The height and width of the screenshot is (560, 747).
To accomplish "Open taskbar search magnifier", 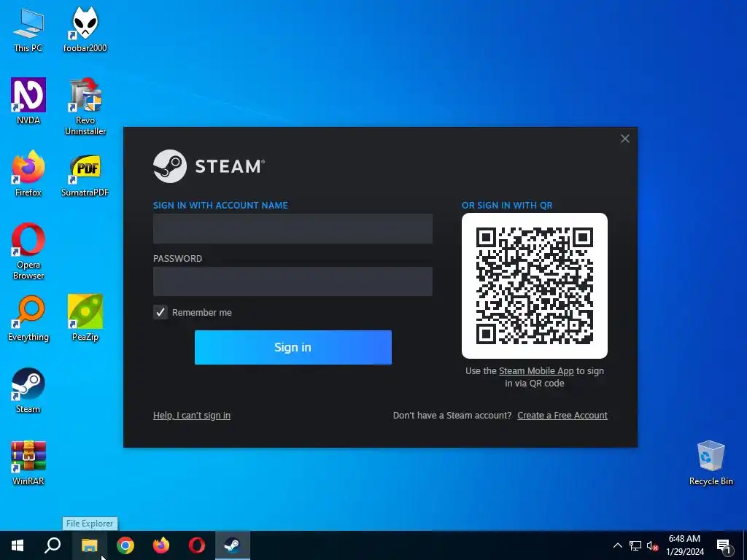I will point(53,545).
